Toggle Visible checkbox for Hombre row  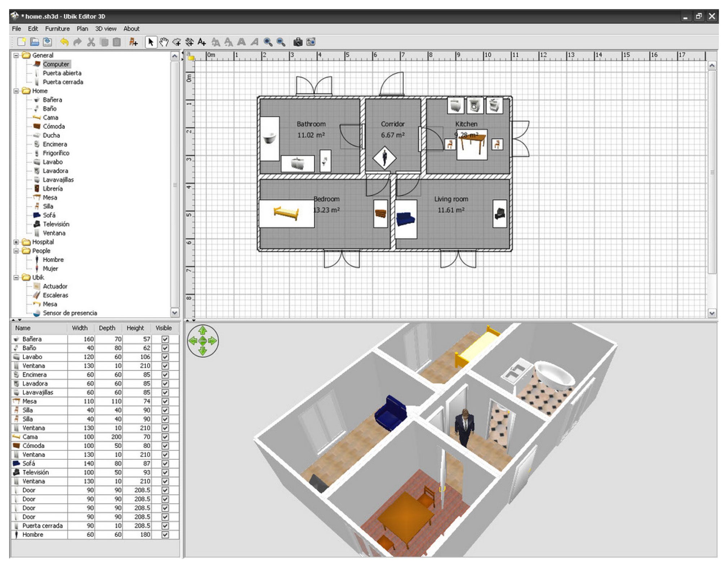pos(165,534)
